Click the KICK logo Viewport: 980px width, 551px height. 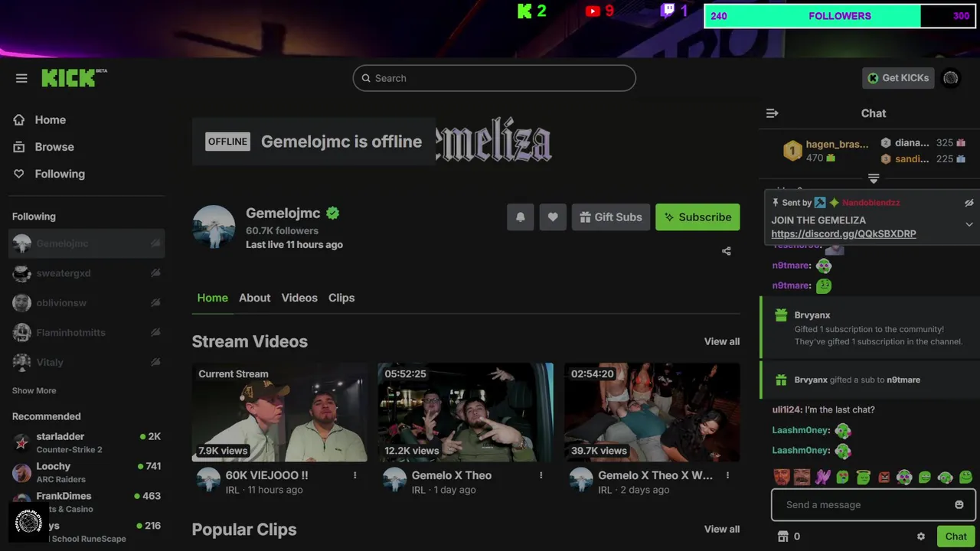click(73, 77)
